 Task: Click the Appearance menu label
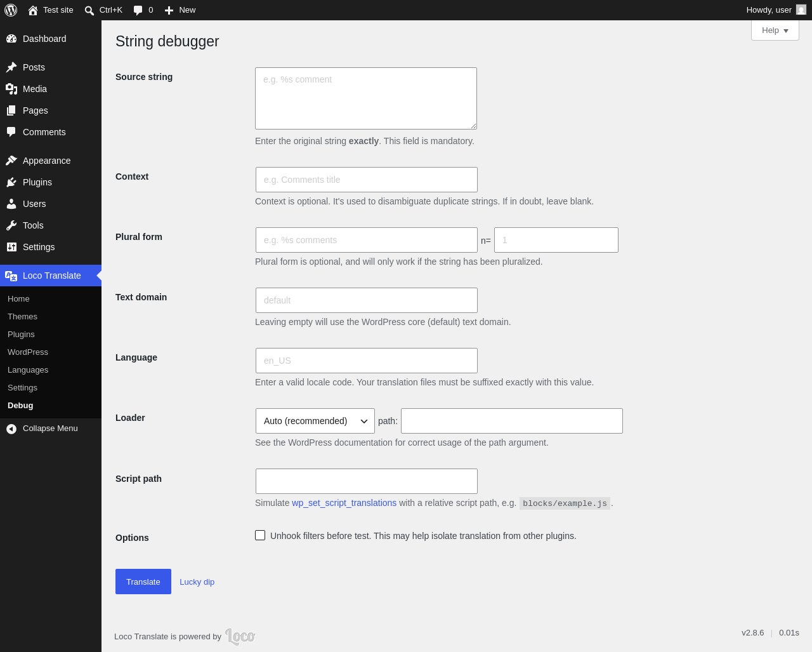tap(46, 161)
